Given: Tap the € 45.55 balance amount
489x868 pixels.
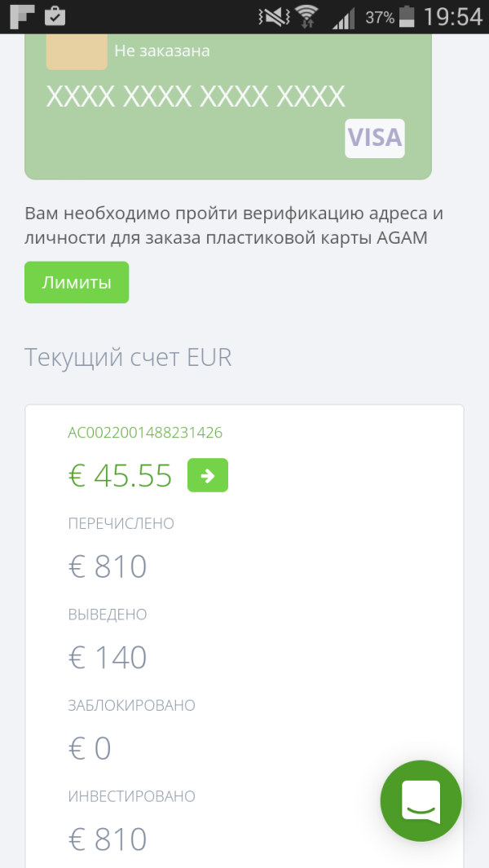Looking at the screenshot, I should pyautogui.click(x=120, y=476).
